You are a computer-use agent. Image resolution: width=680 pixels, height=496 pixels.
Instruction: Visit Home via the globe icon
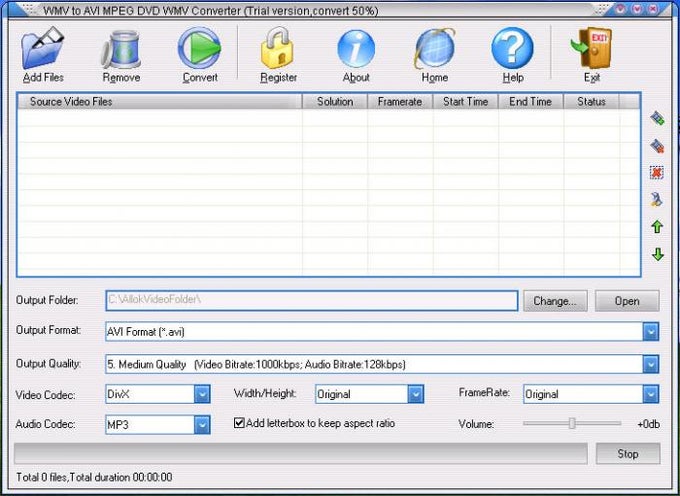pyautogui.click(x=435, y=49)
